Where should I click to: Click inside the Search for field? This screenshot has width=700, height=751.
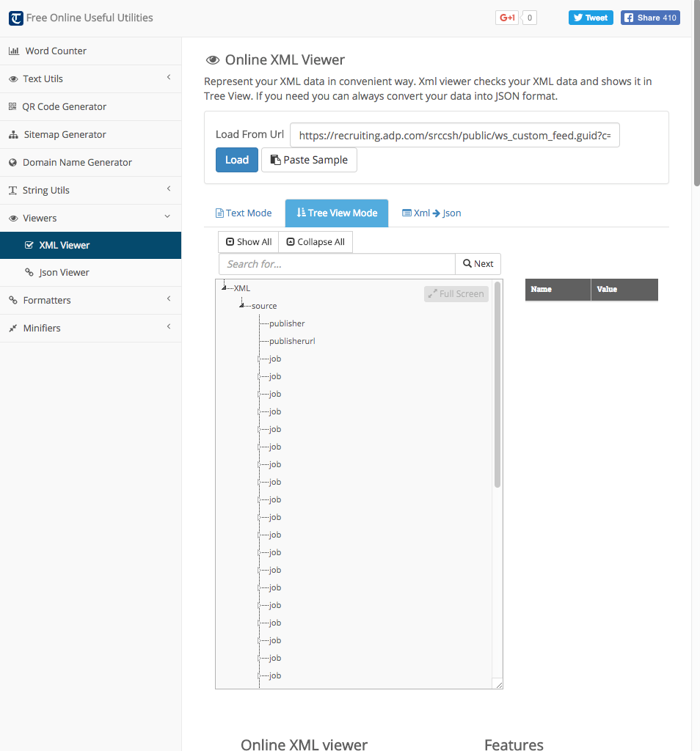click(336, 263)
